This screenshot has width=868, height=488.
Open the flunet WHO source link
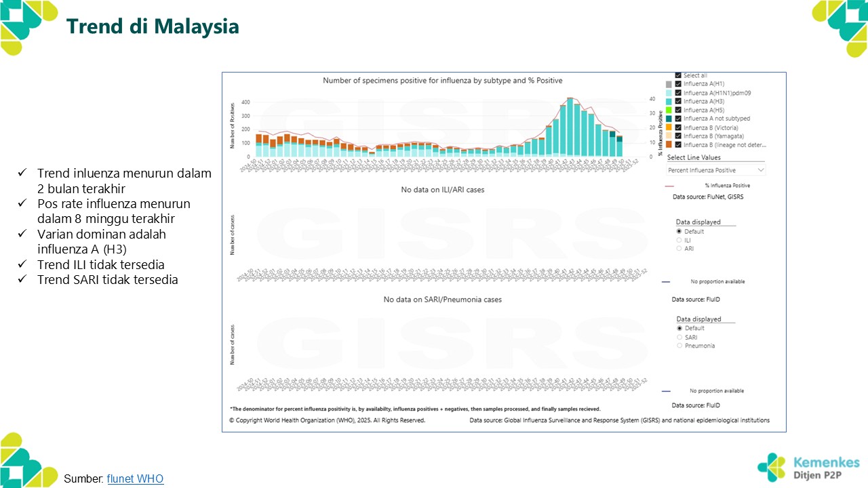click(x=135, y=479)
